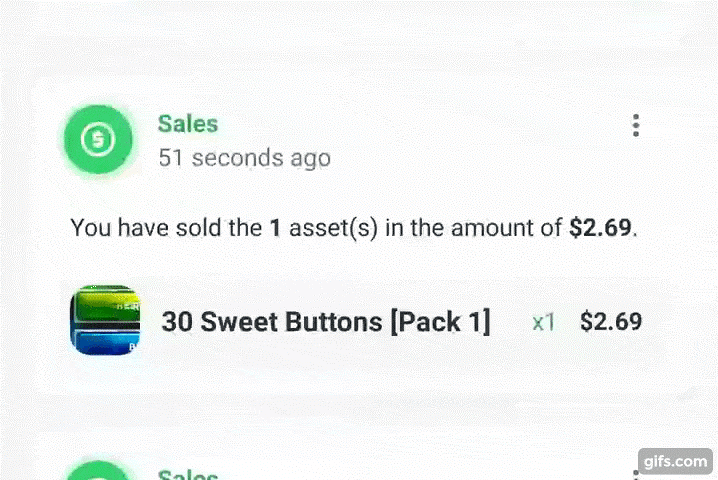Click the $2.69 price in asset row
Image resolution: width=718 pixels, height=480 pixels.
click(611, 322)
